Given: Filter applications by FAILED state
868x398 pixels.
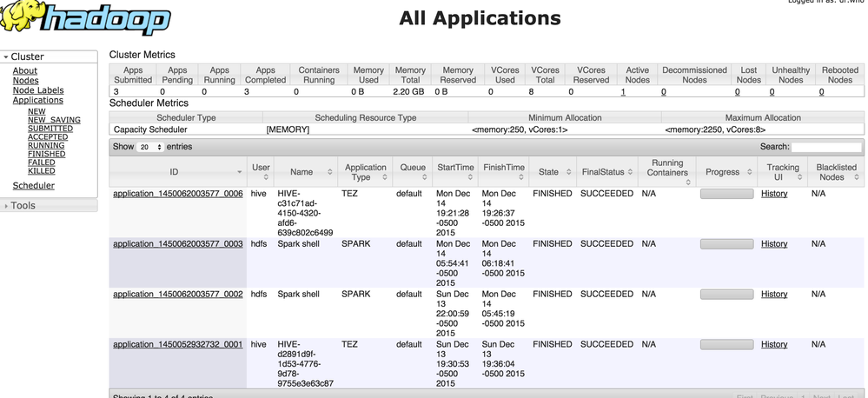Looking at the screenshot, I should (42, 163).
